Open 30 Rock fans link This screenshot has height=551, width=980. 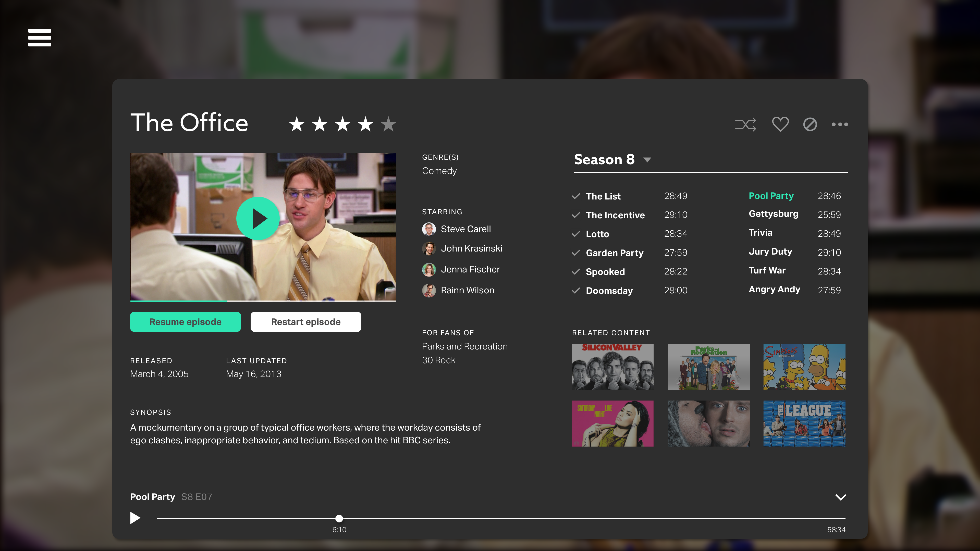[x=439, y=360]
